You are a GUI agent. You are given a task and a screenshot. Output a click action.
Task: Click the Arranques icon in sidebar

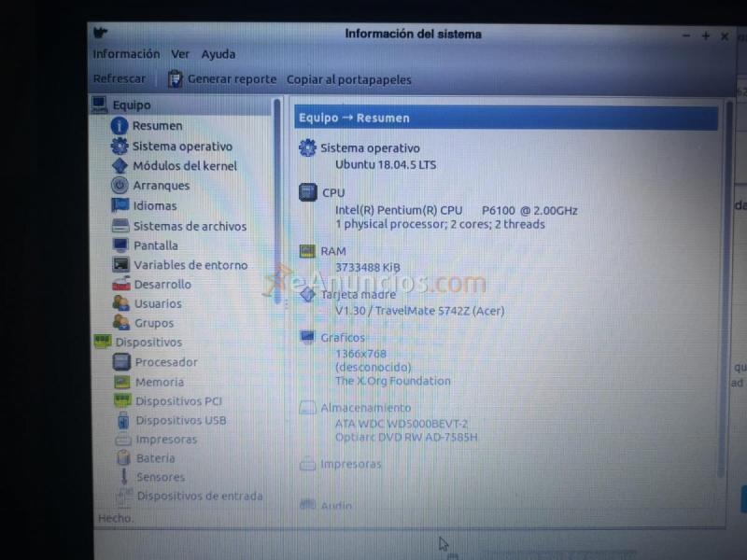(x=120, y=186)
